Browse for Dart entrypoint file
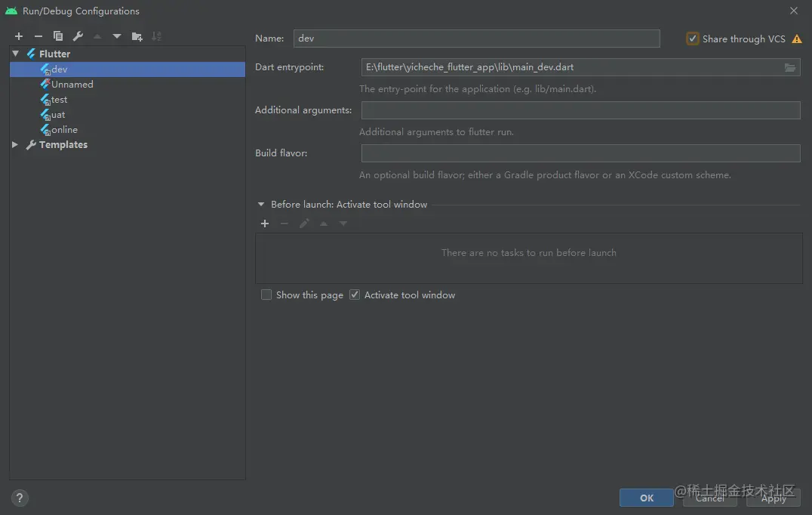812x515 pixels. [790, 67]
